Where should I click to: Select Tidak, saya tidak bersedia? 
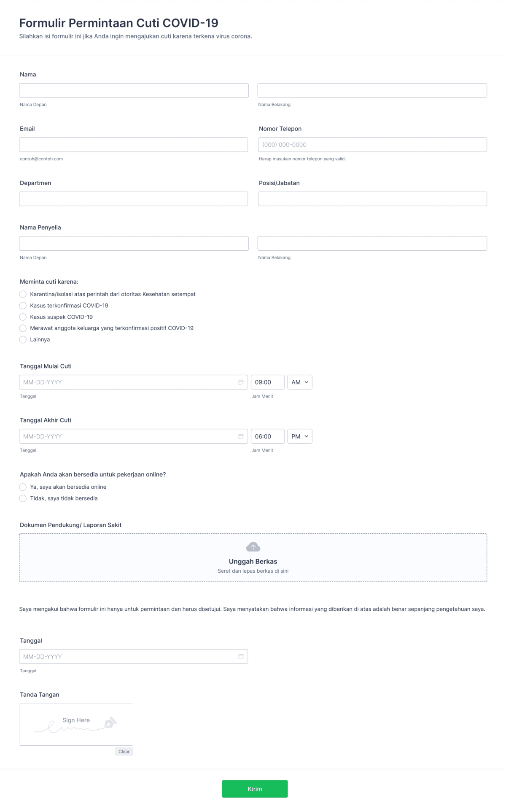(23, 498)
